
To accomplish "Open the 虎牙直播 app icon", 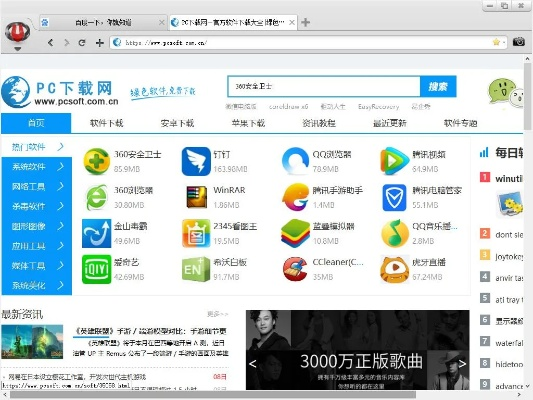I will pos(394,269).
